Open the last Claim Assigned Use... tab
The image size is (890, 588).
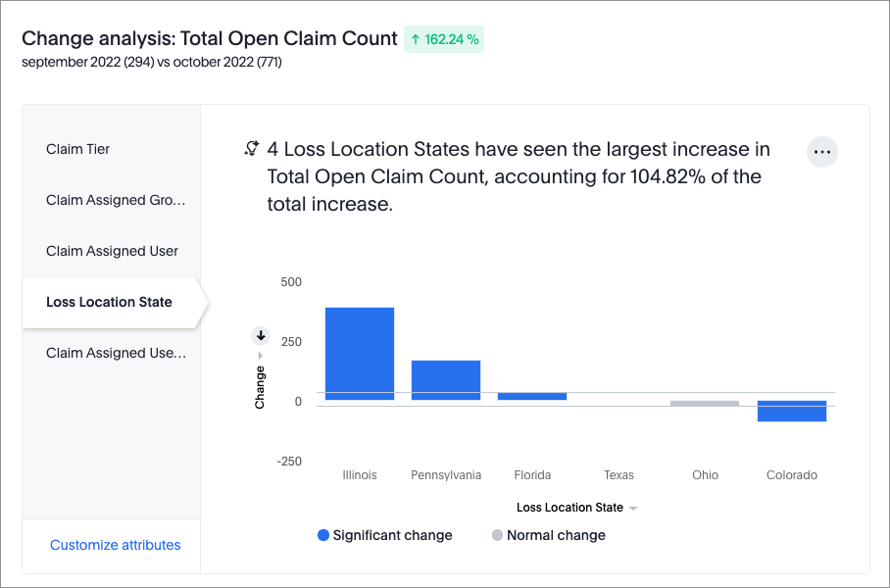116,353
